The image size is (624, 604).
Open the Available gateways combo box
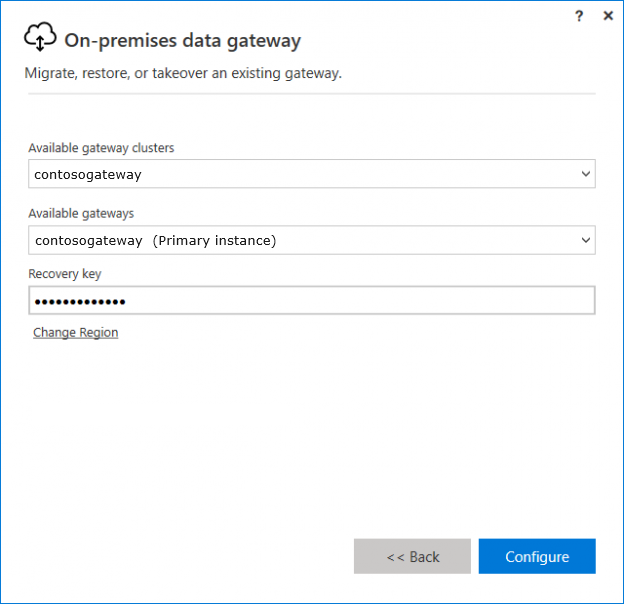(x=300, y=240)
